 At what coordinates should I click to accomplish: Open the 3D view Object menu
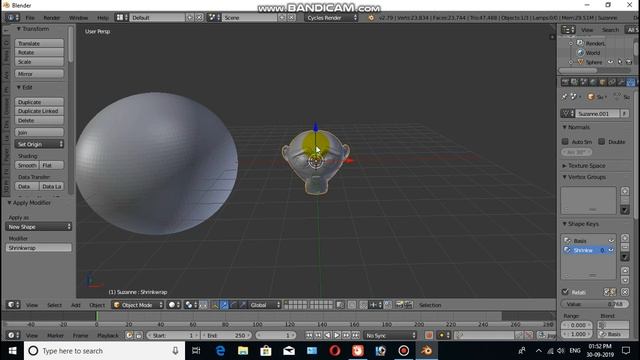pos(97,305)
